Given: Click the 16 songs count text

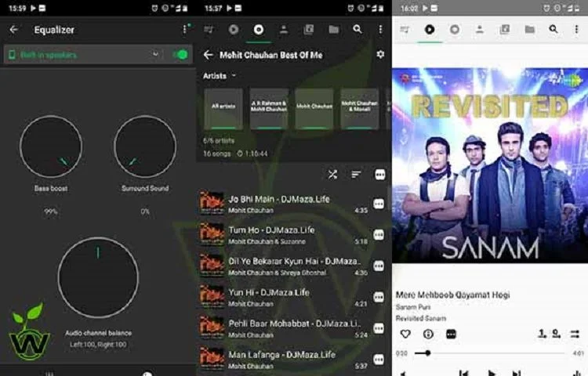Looking at the screenshot, I should click(216, 154).
